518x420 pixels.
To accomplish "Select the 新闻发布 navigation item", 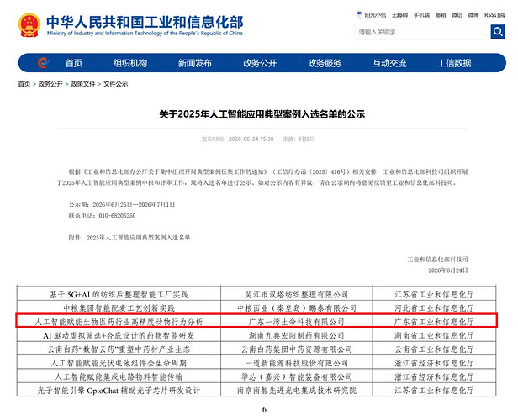I will click(194, 63).
